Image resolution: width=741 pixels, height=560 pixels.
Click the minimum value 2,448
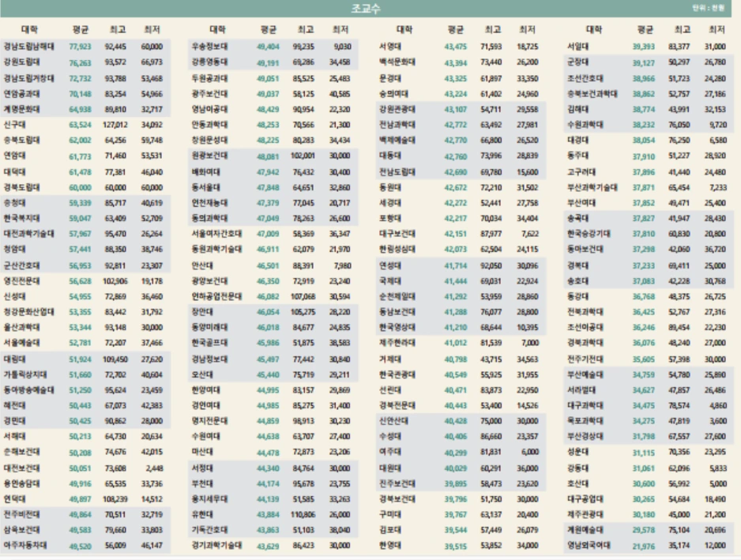pyautogui.click(x=154, y=469)
